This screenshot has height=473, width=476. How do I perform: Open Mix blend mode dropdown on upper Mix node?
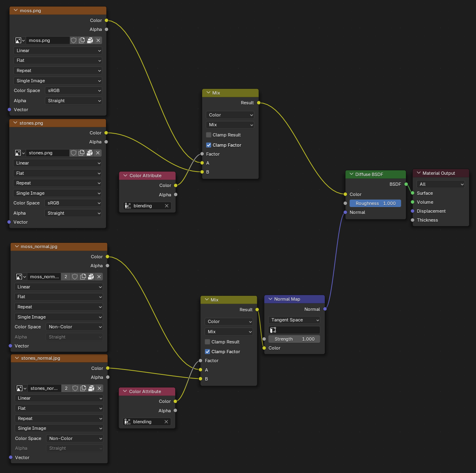[230, 125]
